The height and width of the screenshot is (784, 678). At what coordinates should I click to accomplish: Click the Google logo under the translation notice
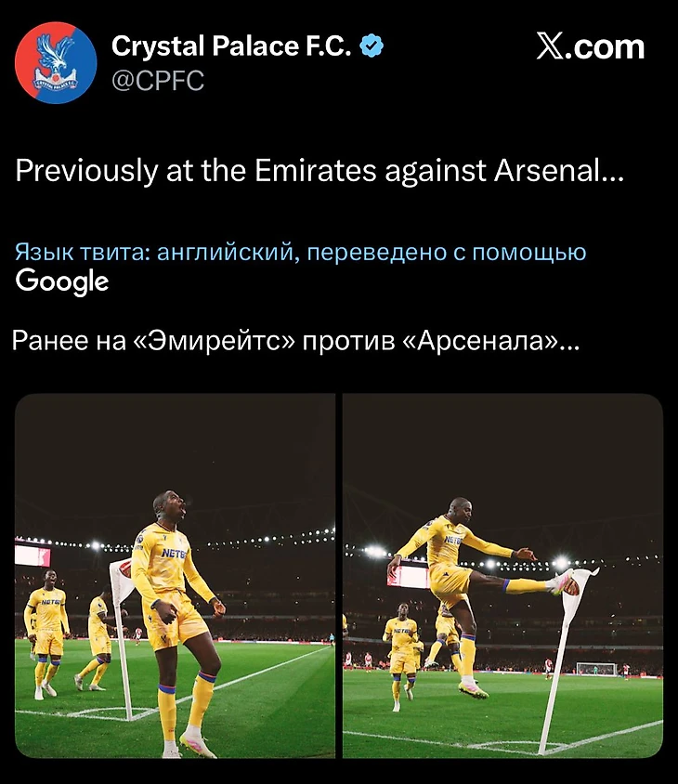[x=62, y=281]
